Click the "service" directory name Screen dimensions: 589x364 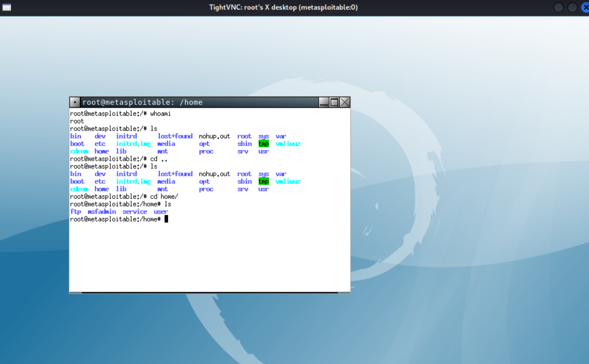pos(135,212)
